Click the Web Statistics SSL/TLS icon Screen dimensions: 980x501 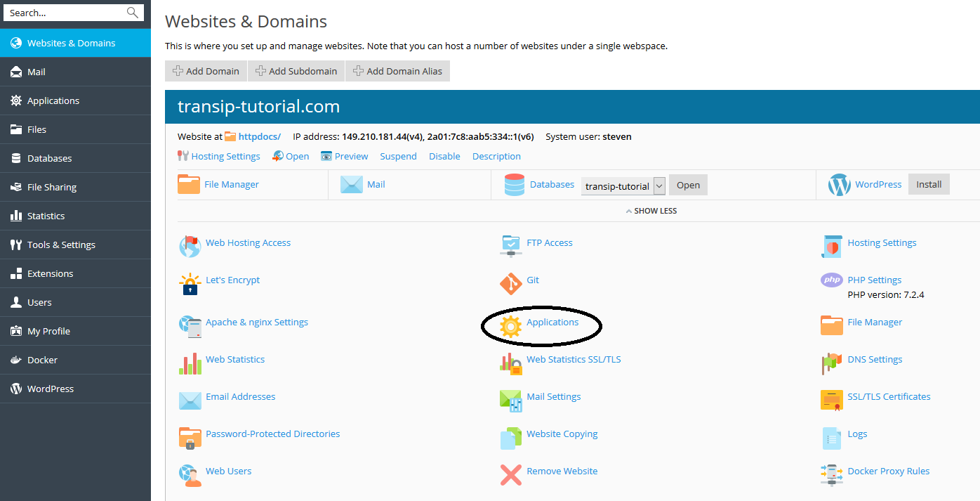point(511,363)
